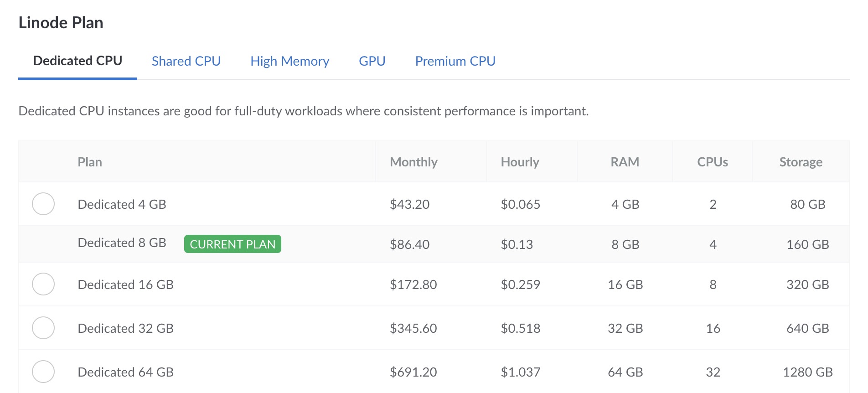Click the Dedicated 8 GB plan name
The height and width of the screenshot is (393, 868).
tap(122, 243)
